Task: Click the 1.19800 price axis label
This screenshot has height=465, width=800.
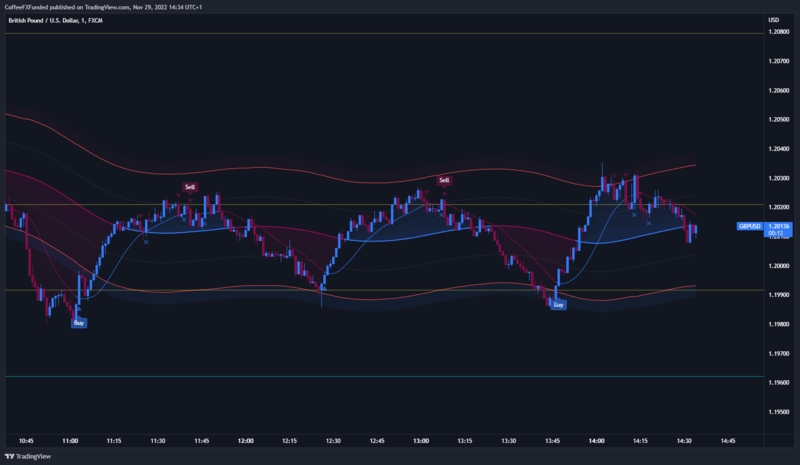Action: click(x=779, y=324)
